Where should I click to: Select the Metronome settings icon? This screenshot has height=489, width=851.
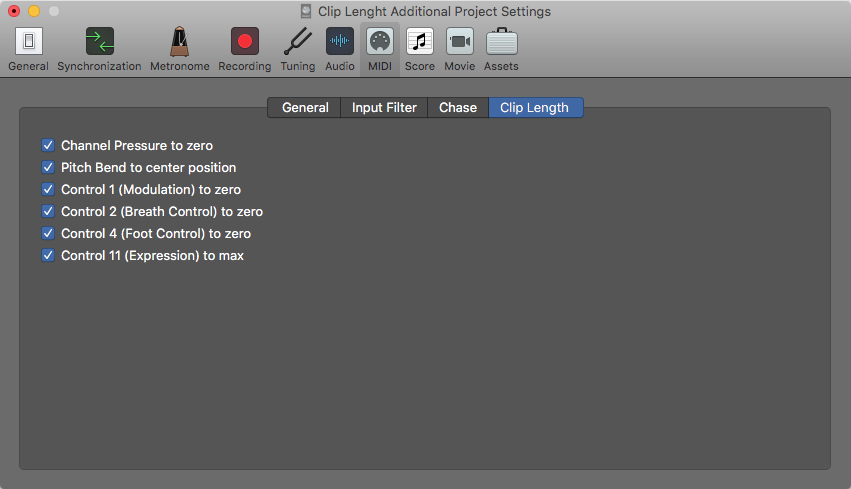pyautogui.click(x=180, y=41)
